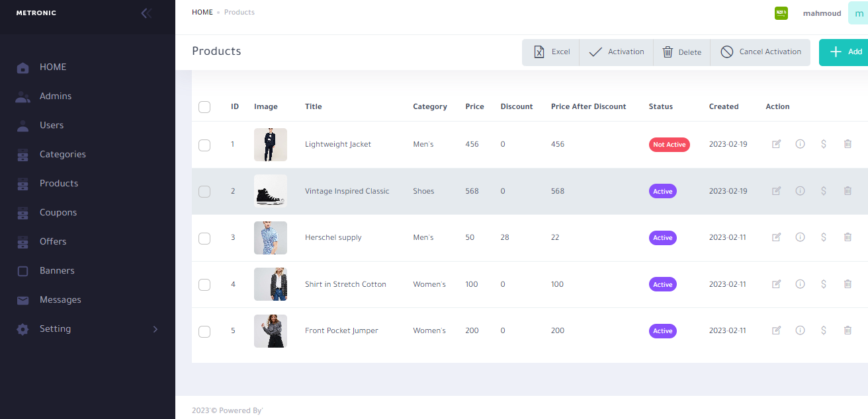Edit Shirt in Stretch Cotton
The height and width of the screenshot is (419, 868).
(777, 284)
